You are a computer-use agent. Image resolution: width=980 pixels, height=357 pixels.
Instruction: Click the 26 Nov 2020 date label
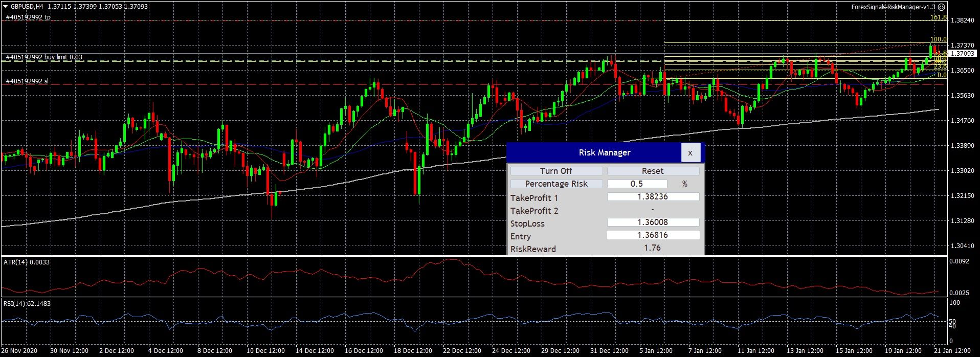pyautogui.click(x=19, y=351)
